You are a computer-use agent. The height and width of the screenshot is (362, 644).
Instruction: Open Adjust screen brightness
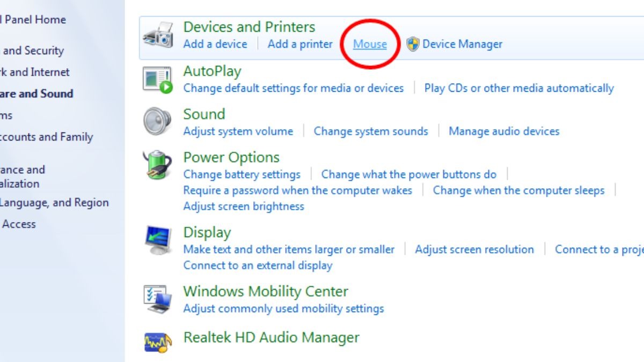coord(244,206)
